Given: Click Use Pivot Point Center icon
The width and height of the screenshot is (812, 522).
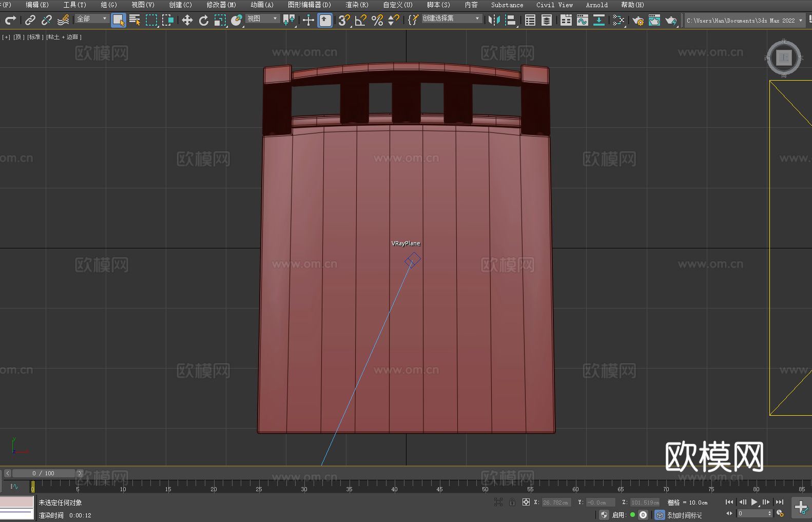Looking at the screenshot, I should pyautogui.click(x=289, y=21).
